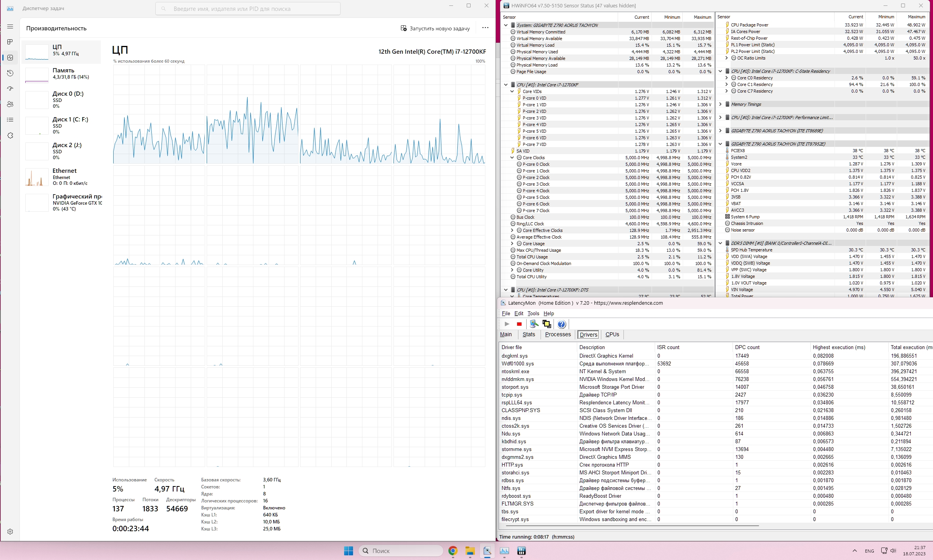933x560 pixels.
Task: Open LatencyMon help question mark icon
Action: (x=561, y=324)
